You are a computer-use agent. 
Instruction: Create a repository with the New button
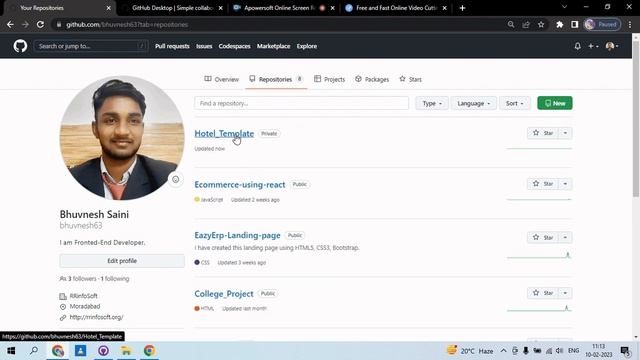(x=555, y=103)
